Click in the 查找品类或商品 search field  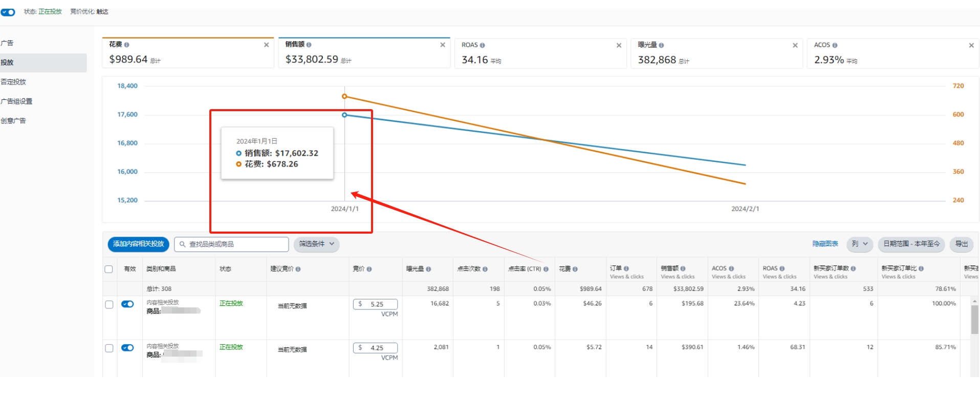[x=231, y=244]
